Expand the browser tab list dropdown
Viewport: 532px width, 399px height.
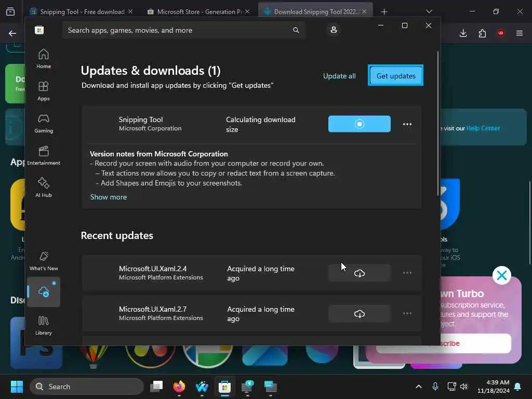click(429, 11)
